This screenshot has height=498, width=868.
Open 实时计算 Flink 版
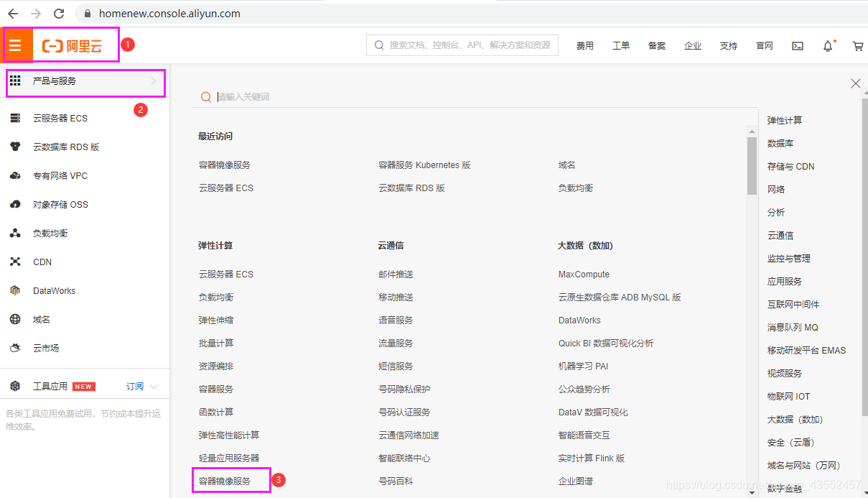click(x=592, y=458)
